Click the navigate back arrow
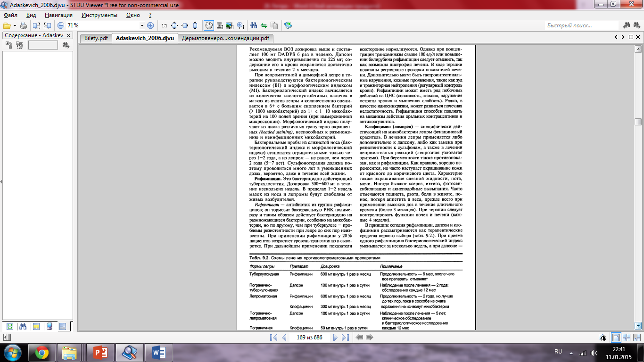The image size is (644, 362). [x=360, y=337]
